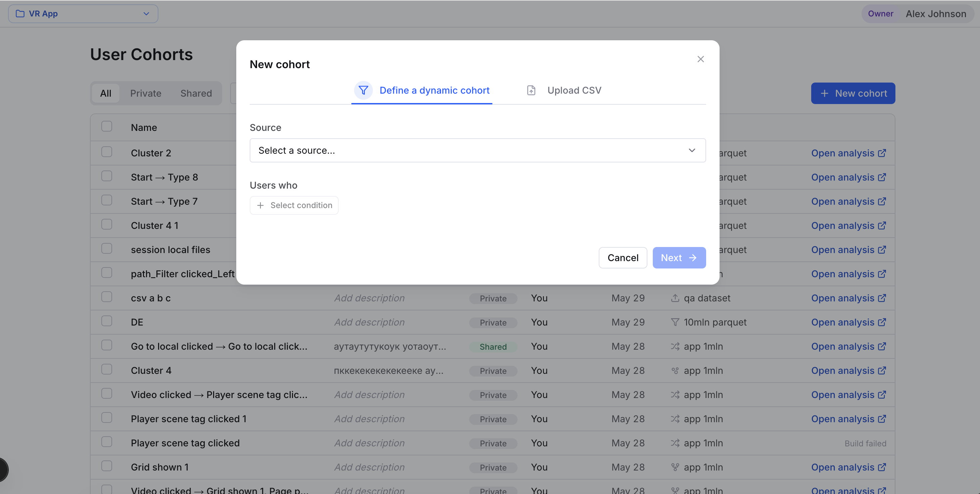Select the Define a dynamic cohort tab

point(422,91)
